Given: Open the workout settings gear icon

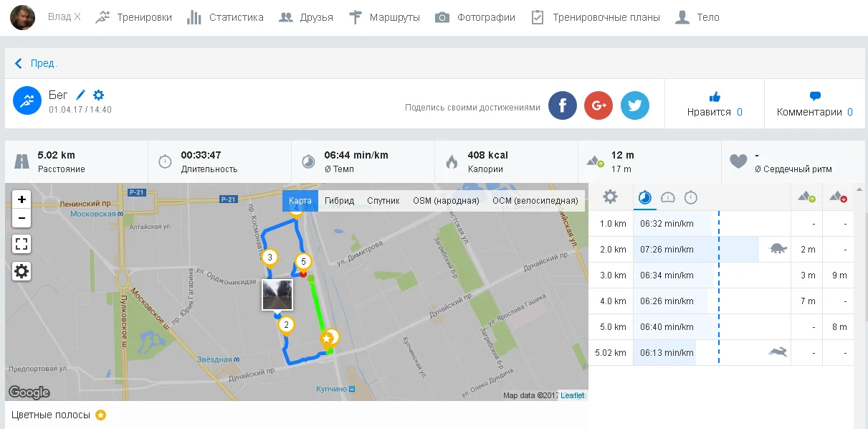Looking at the screenshot, I should (98, 93).
